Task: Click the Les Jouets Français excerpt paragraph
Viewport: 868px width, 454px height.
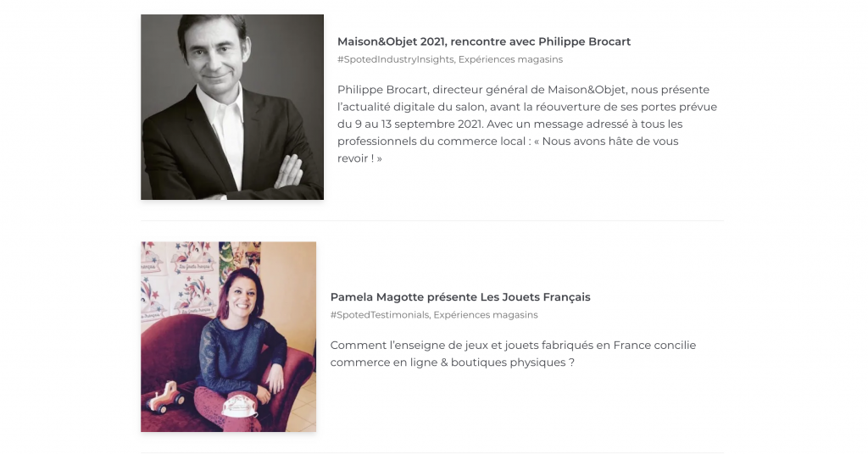Action: pos(513,353)
